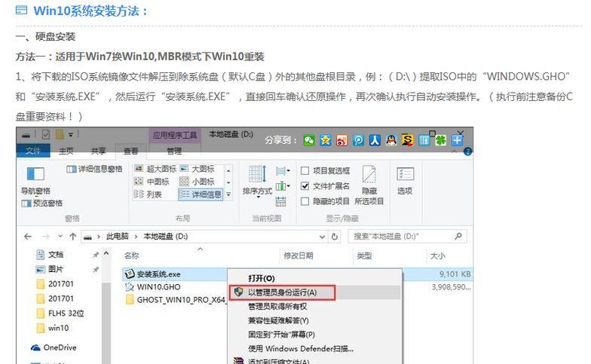Expand address bar history dropdown
The width and height of the screenshot is (591, 364).
pos(323,237)
